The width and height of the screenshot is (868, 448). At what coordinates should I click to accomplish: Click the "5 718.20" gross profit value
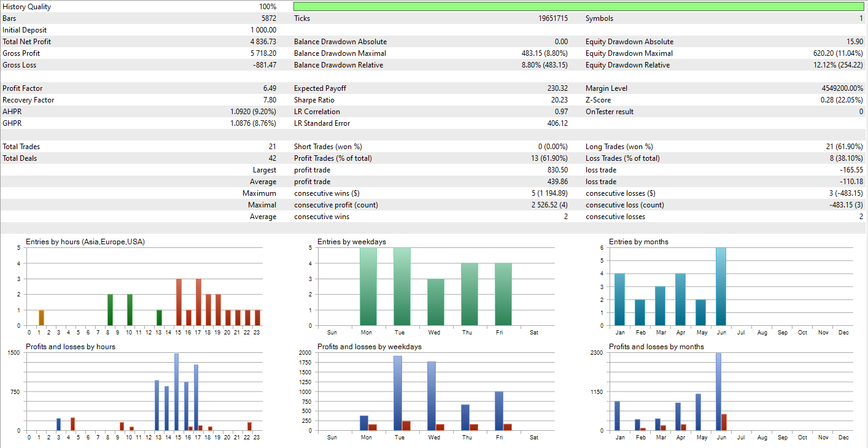pos(263,53)
